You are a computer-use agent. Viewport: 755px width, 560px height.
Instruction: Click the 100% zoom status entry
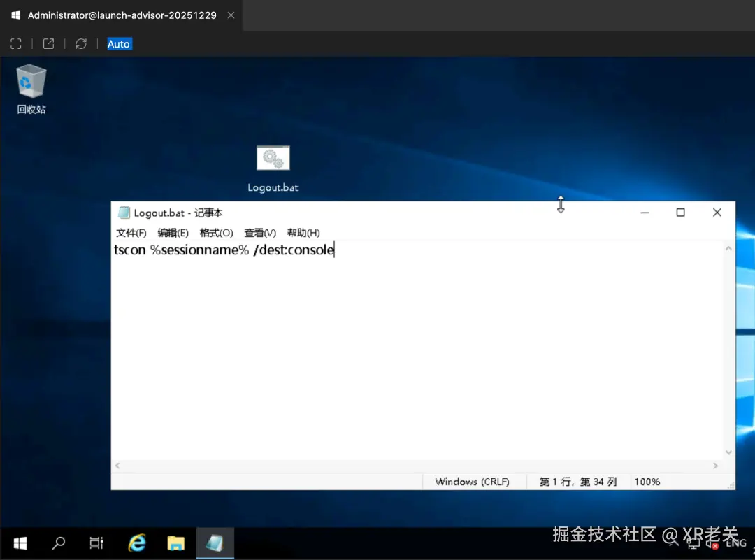point(647,482)
